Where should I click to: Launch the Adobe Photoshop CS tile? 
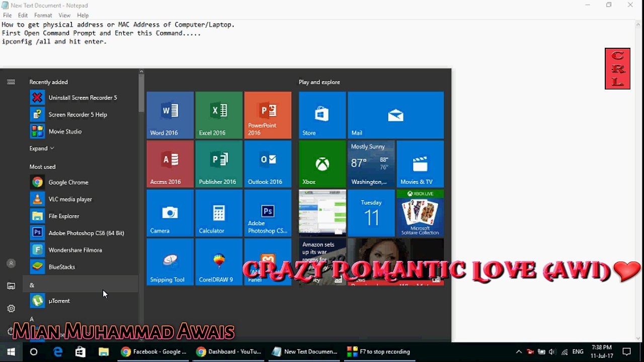point(268,213)
